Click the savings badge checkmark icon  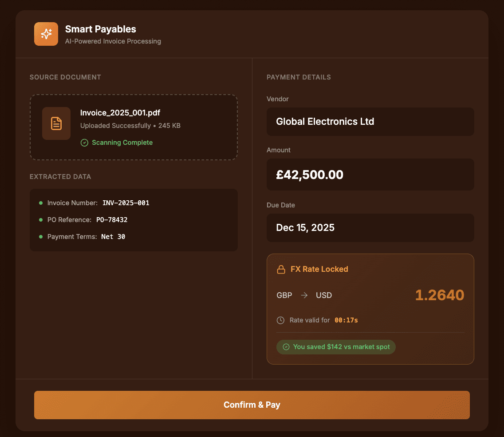point(286,347)
